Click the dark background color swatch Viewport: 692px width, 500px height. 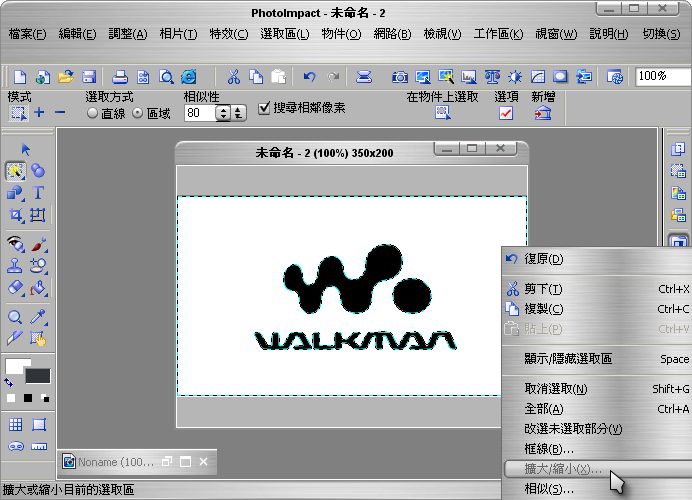click(x=38, y=376)
